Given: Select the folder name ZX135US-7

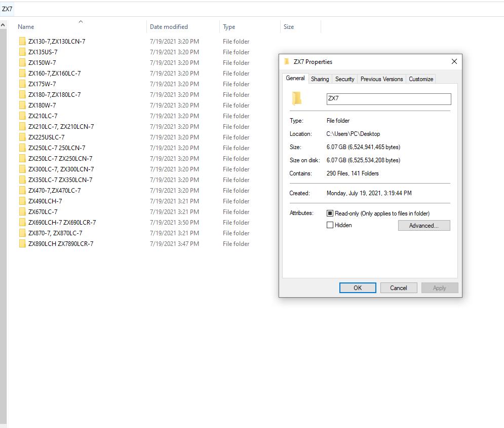Looking at the screenshot, I should pyautogui.click(x=43, y=52).
